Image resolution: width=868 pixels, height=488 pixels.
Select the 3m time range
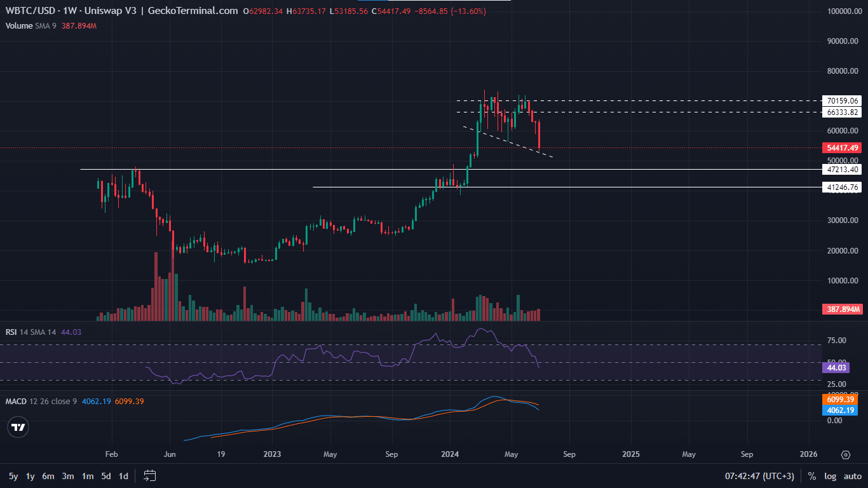[x=68, y=476]
